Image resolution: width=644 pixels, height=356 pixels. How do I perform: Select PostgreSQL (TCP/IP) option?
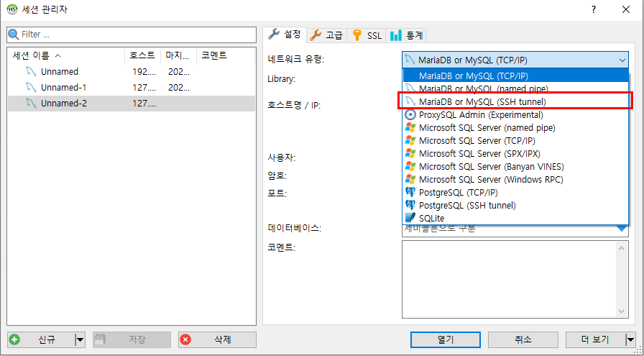(x=515, y=192)
